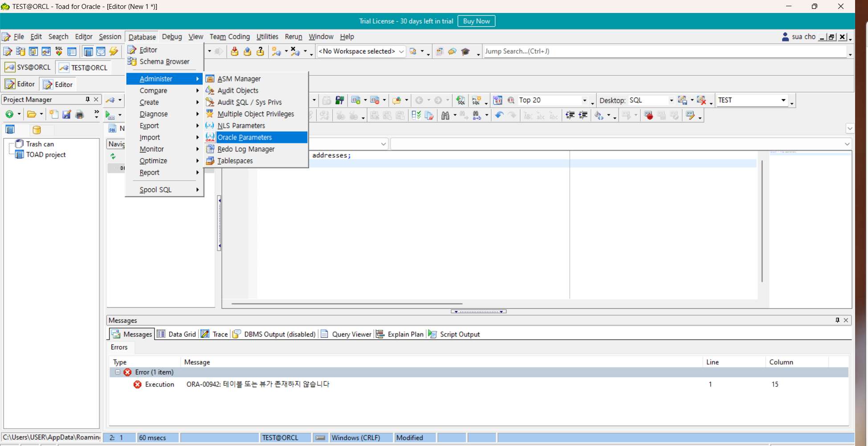The height and width of the screenshot is (446, 868).
Task: Undo last edit with blue arrow
Action: point(499,116)
